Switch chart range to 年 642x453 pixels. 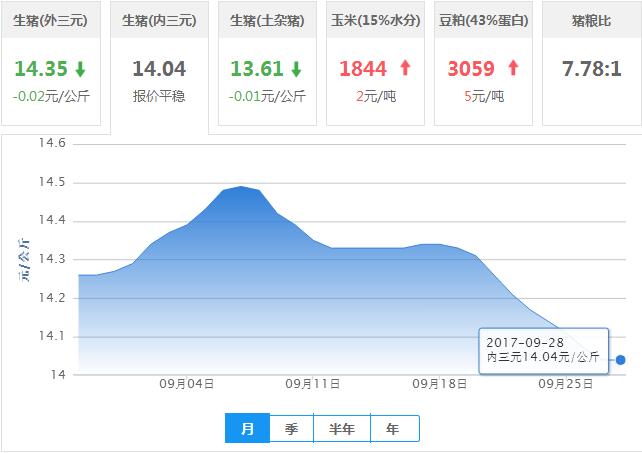pyautogui.click(x=393, y=428)
